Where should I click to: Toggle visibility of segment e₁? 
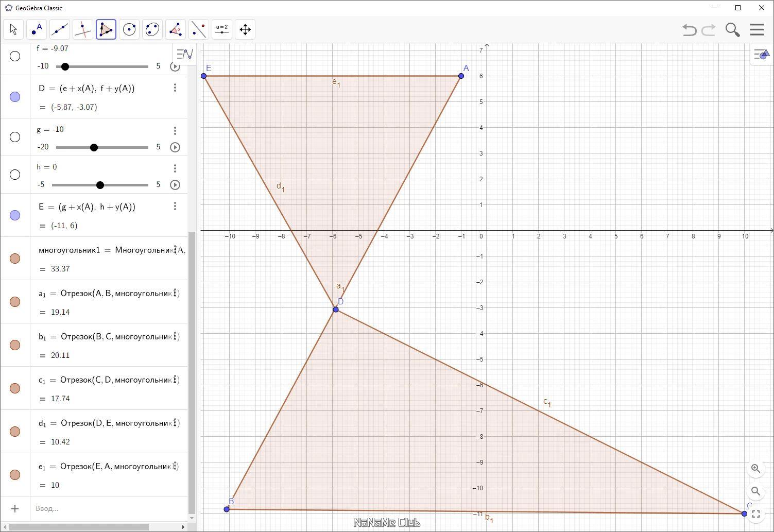pos(15,475)
